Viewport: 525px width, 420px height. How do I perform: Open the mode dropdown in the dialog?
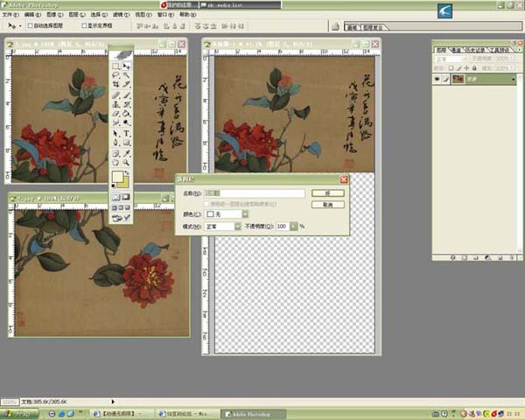(x=237, y=227)
